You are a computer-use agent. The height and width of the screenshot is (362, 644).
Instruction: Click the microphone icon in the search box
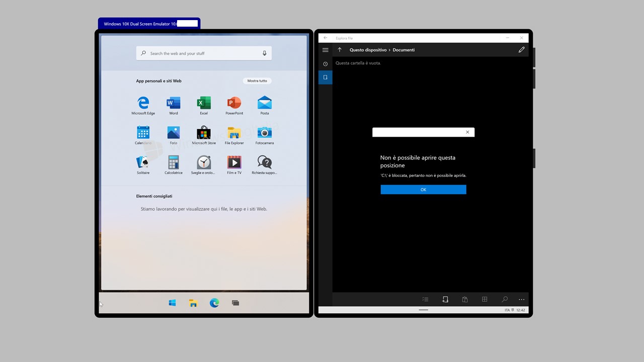click(265, 53)
